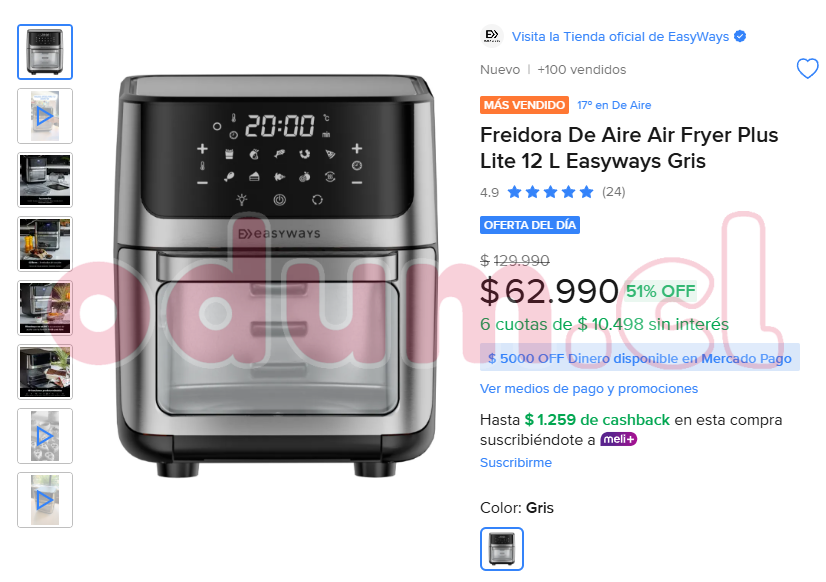Click the main air fryer product image

277,275
